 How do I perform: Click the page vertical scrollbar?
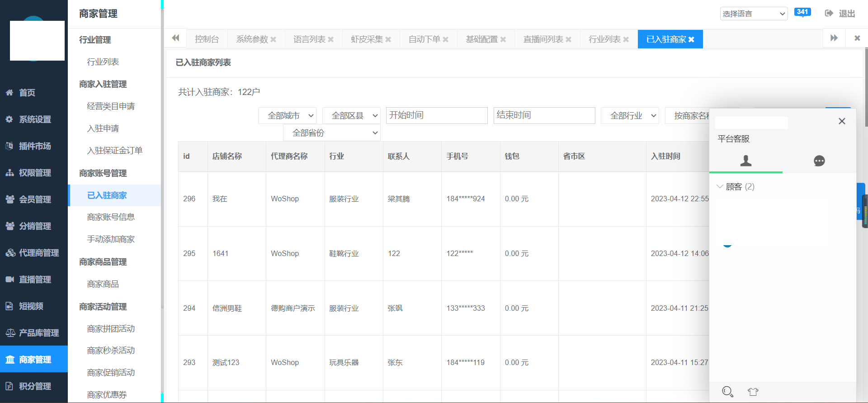tap(866, 88)
